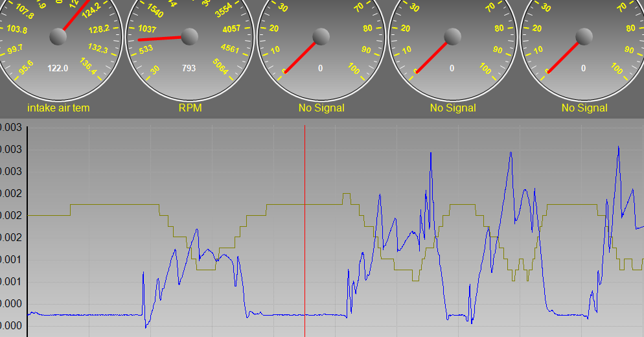Click the 793 RPM value readout
Screen dimensions: 644x337
pyautogui.click(x=189, y=68)
